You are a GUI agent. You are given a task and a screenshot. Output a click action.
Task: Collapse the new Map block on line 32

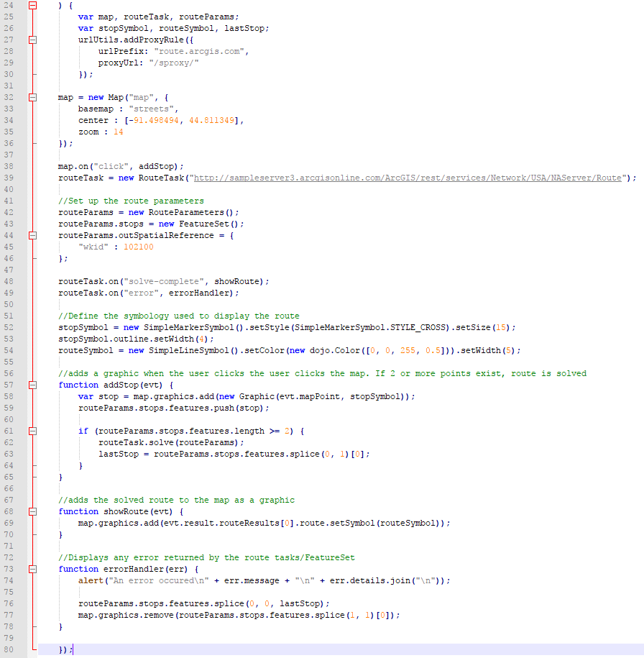(x=33, y=97)
